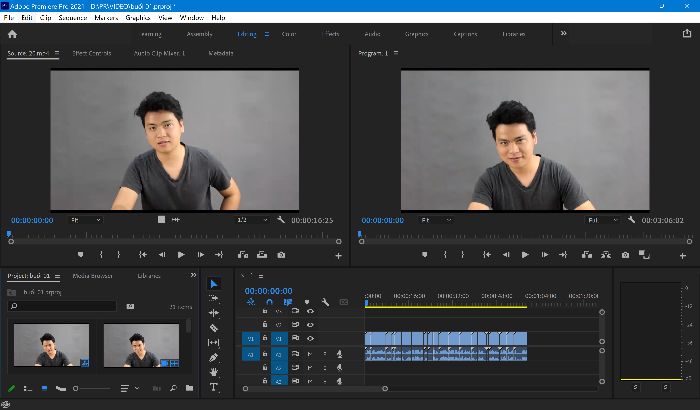Open Program monitor zoom Fit dropdown
Viewport: 700px width, 410px height.
coord(436,220)
